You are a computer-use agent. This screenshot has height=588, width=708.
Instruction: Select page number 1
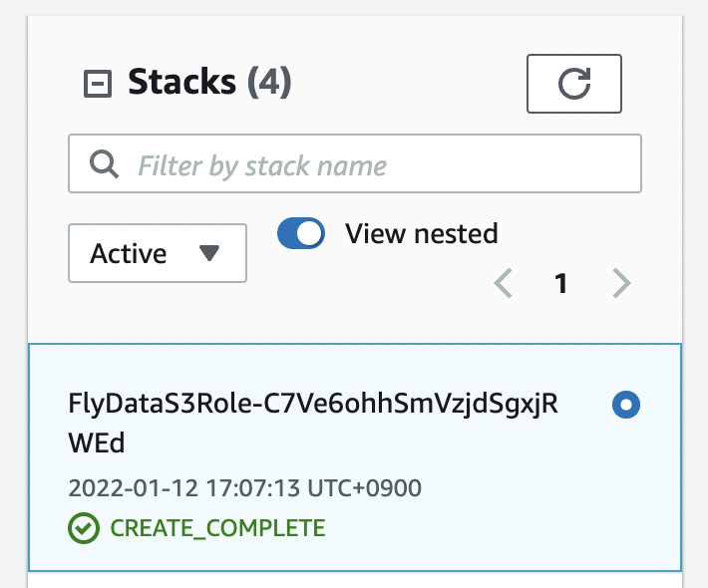tap(560, 283)
